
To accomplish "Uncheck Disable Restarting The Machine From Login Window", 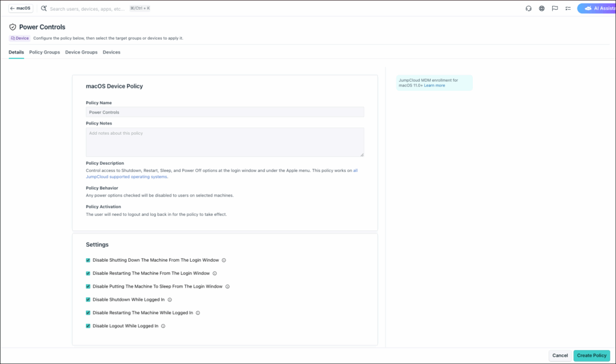I will tap(88, 273).
